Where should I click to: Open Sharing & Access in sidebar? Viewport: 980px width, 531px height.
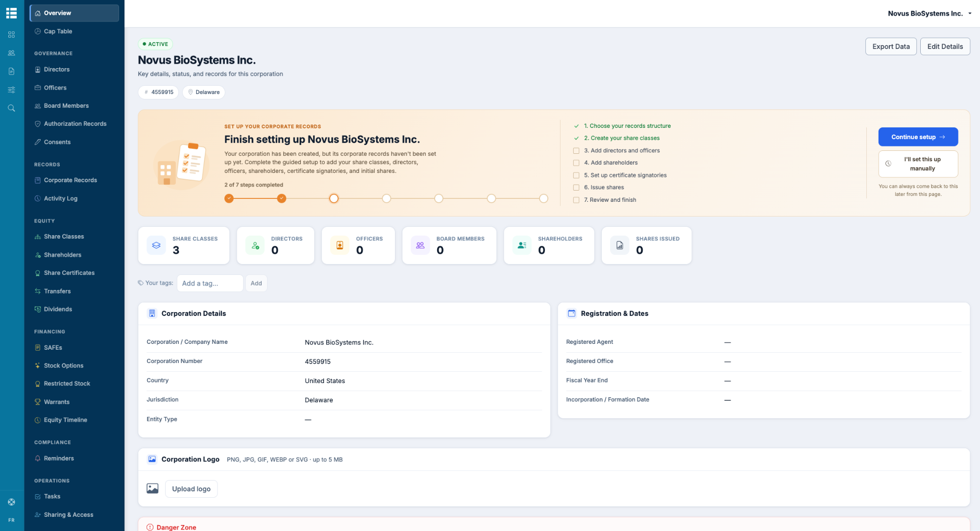point(74,515)
